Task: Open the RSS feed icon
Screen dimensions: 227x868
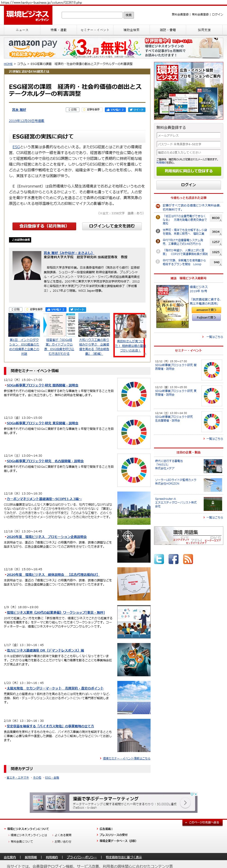Action: point(188,559)
